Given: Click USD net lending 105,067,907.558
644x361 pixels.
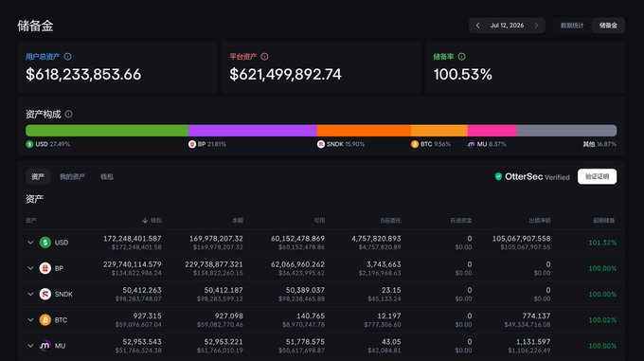Looking at the screenshot, I should (x=521, y=238).
